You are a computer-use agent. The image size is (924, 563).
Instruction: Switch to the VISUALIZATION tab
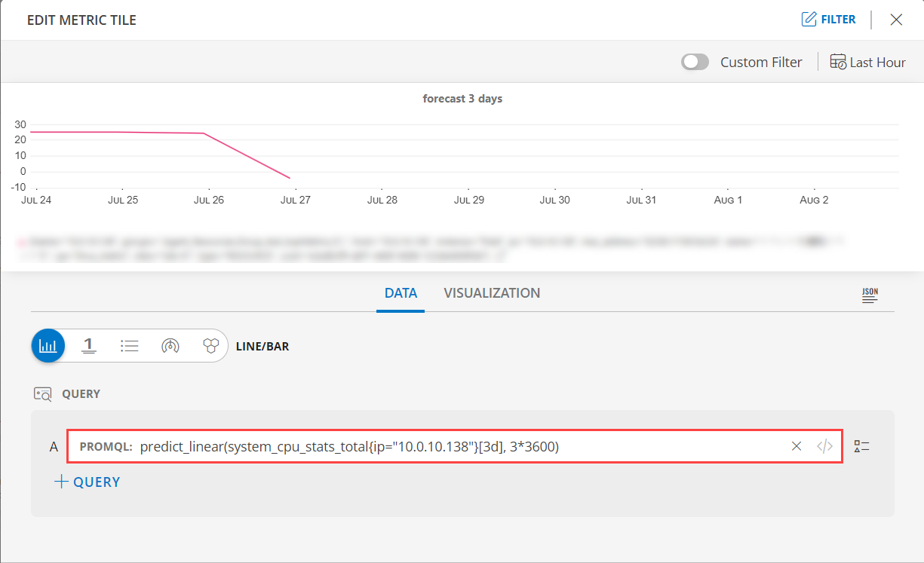[492, 293]
